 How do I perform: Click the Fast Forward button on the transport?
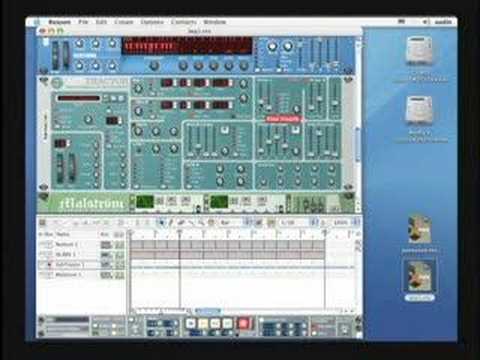click(x=228, y=323)
